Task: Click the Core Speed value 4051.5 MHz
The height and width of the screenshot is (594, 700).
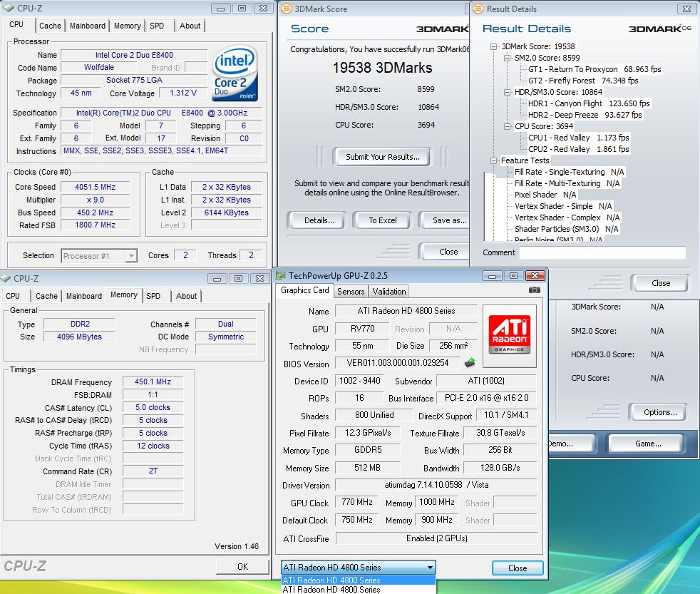Action: [x=95, y=187]
